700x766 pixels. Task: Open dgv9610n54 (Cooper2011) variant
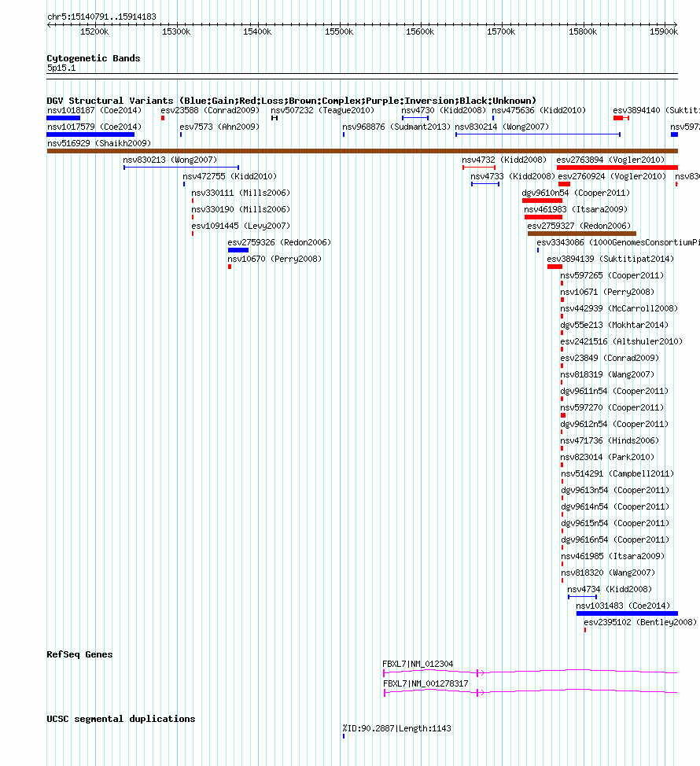tap(576, 193)
